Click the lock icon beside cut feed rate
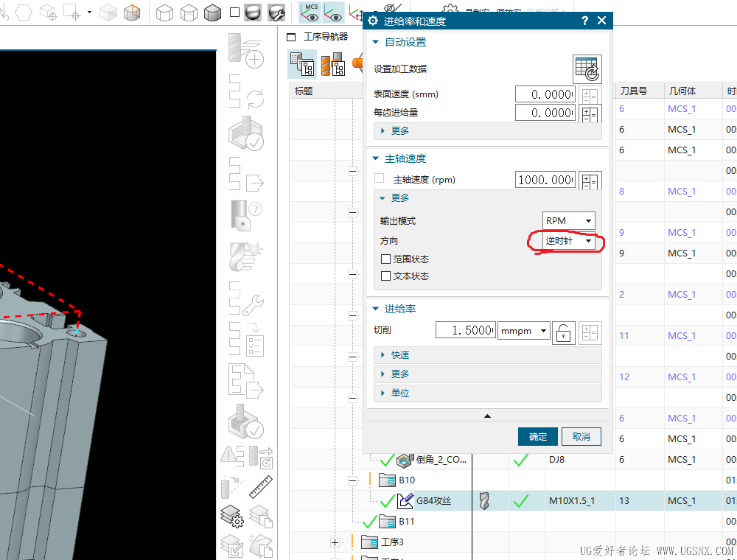The height and width of the screenshot is (560, 737). click(564, 332)
